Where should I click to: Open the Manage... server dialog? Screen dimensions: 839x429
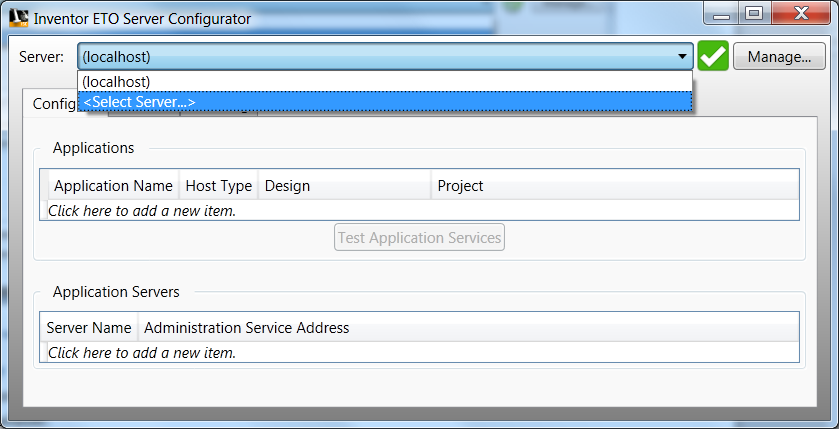tap(779, 56)
